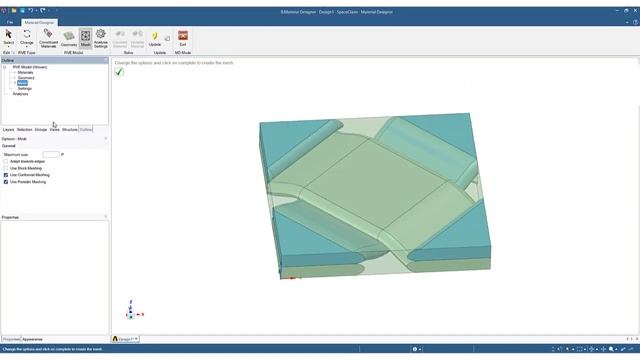
Task: Activate the Mesh ribbon tool
Action: 85,38
